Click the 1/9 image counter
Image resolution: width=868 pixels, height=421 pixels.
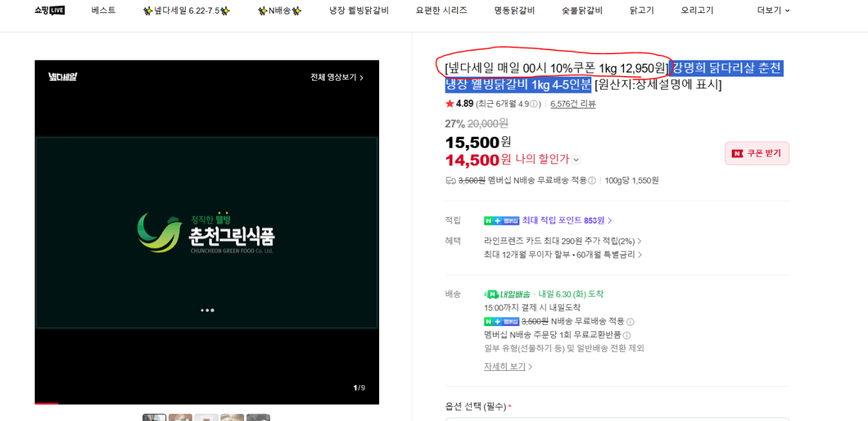coord(359,388)
